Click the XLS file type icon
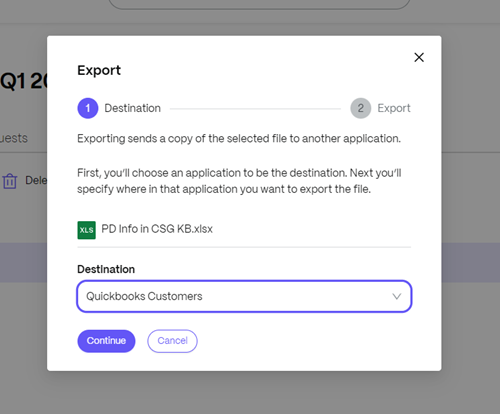500x414 pixels. [x=87, y=230]
